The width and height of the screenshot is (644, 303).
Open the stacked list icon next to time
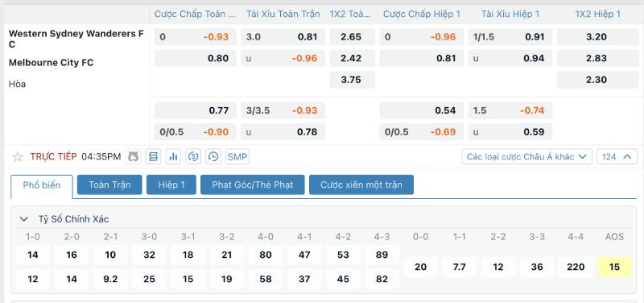coord(153,156)
